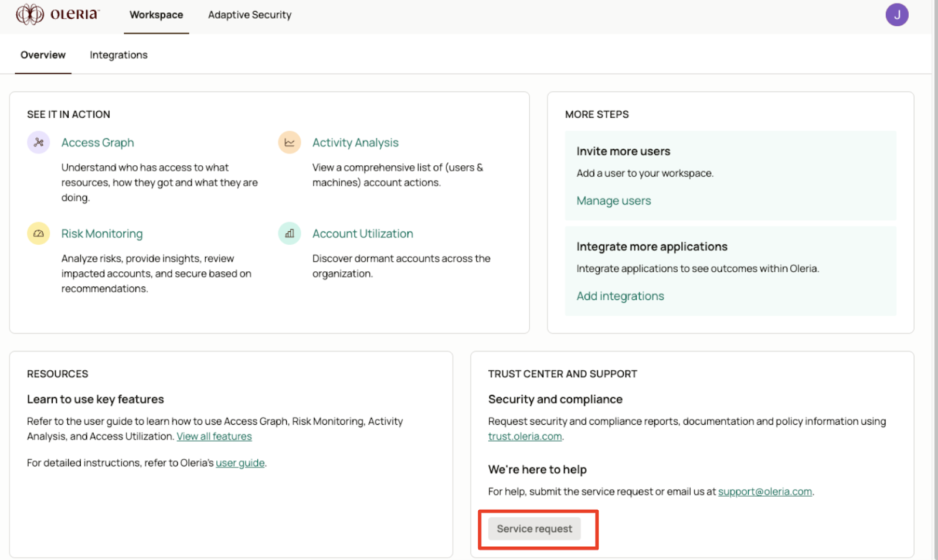The image size is (938, 560).
Task: Click 'Add a user to your workspace.' text
Action: (x=645, y=173)
